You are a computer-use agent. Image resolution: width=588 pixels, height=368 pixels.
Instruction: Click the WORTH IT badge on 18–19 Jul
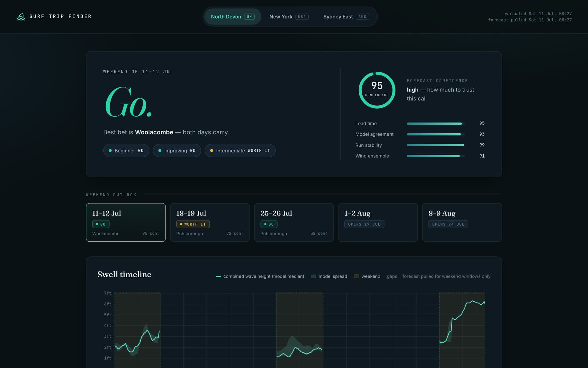(x=193, y=224)
